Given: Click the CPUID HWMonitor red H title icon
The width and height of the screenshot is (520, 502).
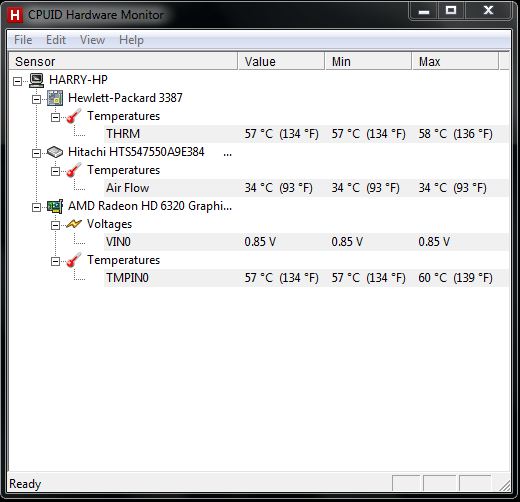Looking at the screenshot, I should pos(15,15).
